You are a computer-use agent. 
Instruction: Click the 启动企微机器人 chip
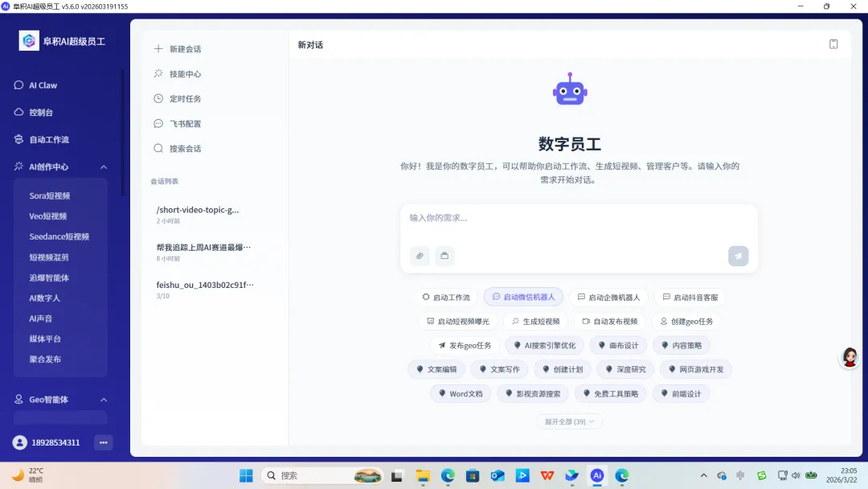(x=608, y=298)
